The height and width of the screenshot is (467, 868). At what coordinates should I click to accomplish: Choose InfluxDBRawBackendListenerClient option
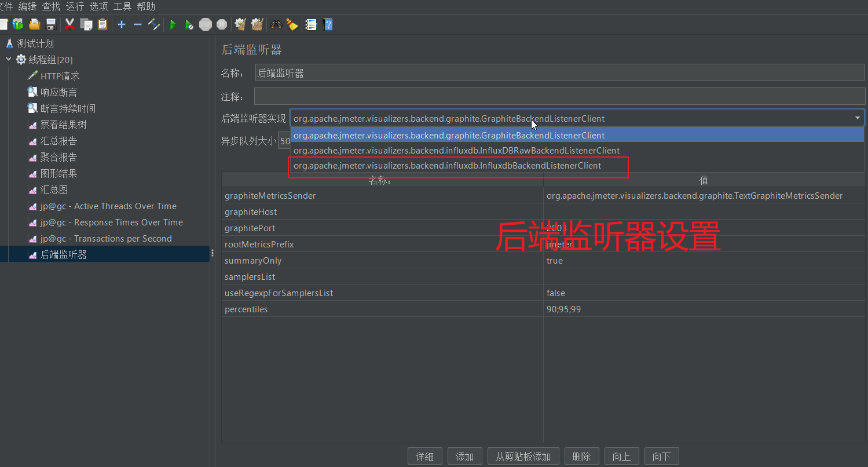point(577,150)
